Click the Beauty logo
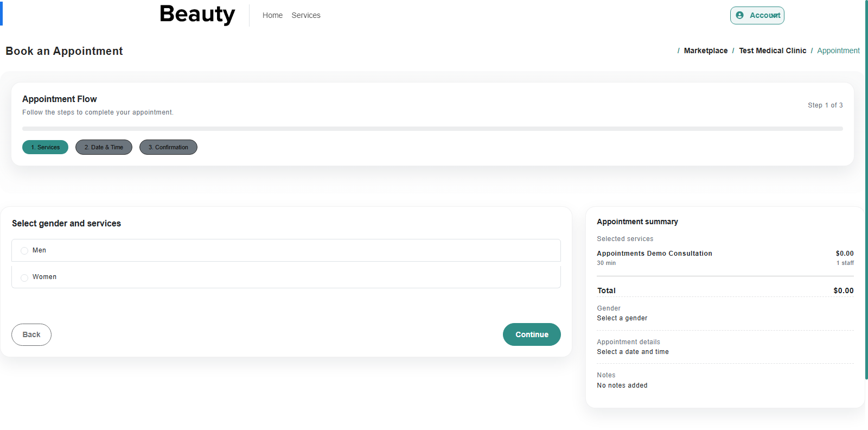The image size is (868, 430). point(197,15)
